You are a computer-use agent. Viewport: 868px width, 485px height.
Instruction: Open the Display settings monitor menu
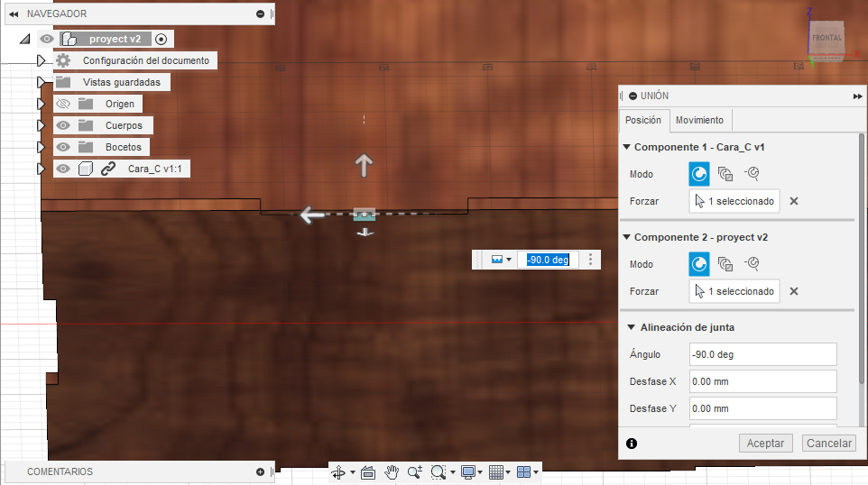pyautogui.click(x=472, y=472)
